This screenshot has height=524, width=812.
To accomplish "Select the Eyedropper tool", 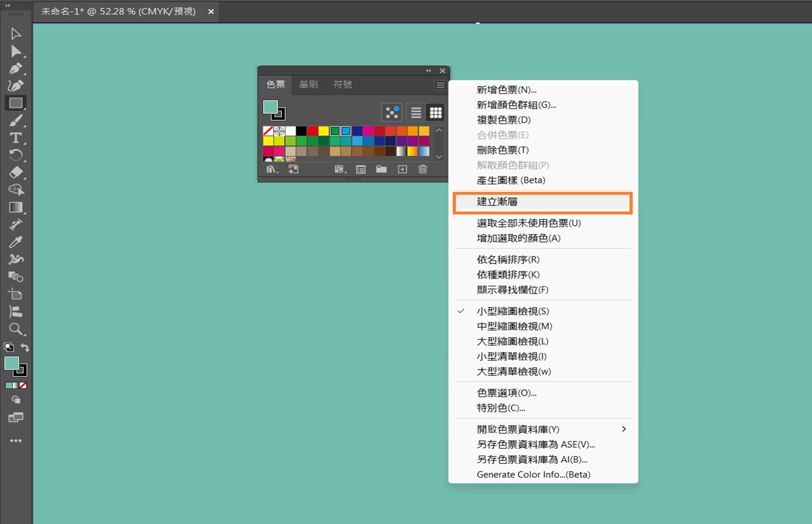I will pos(16,242).
